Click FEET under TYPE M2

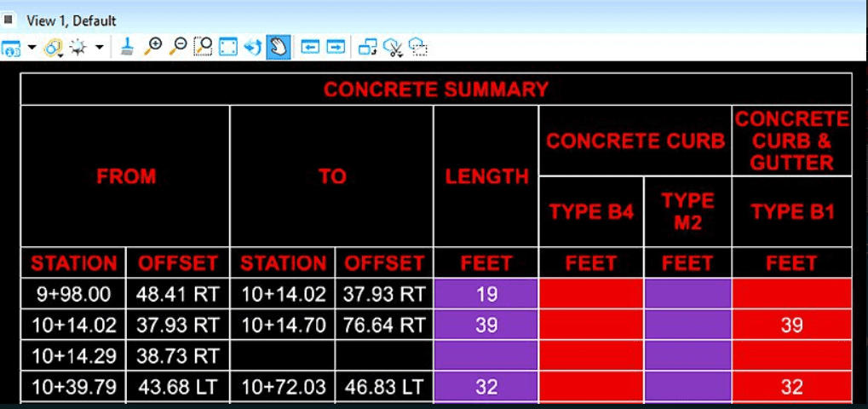[687, 263]
